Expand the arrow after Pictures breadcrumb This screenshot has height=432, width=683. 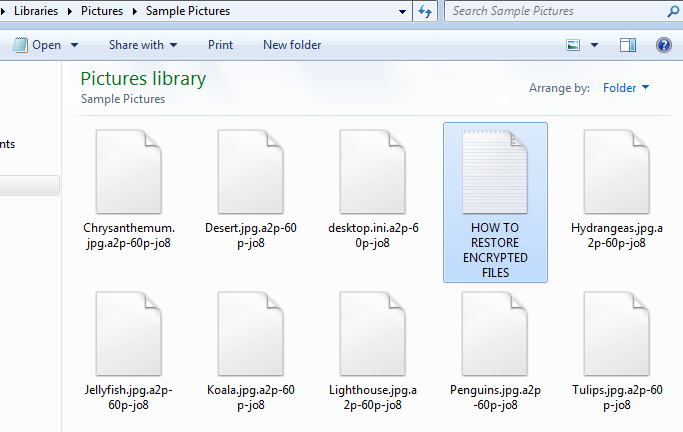click(x=135, y=11)
